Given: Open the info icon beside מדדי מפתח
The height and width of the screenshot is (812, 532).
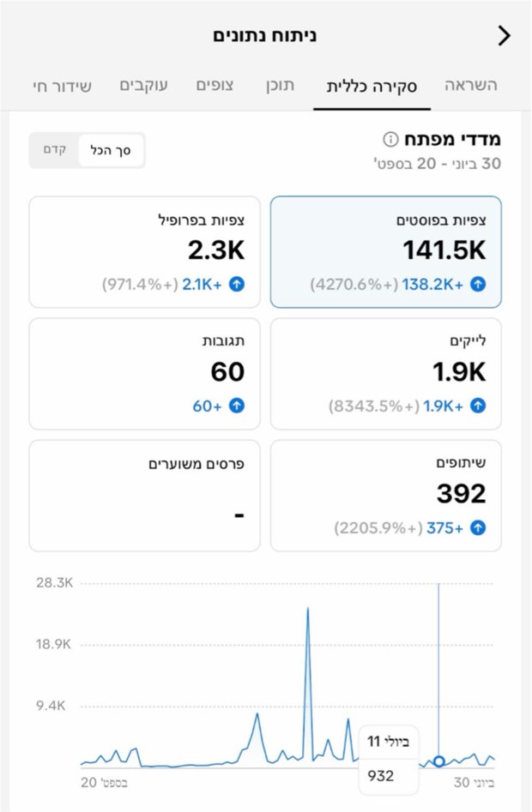Looking at the screenshot, I should click(390, 139).
